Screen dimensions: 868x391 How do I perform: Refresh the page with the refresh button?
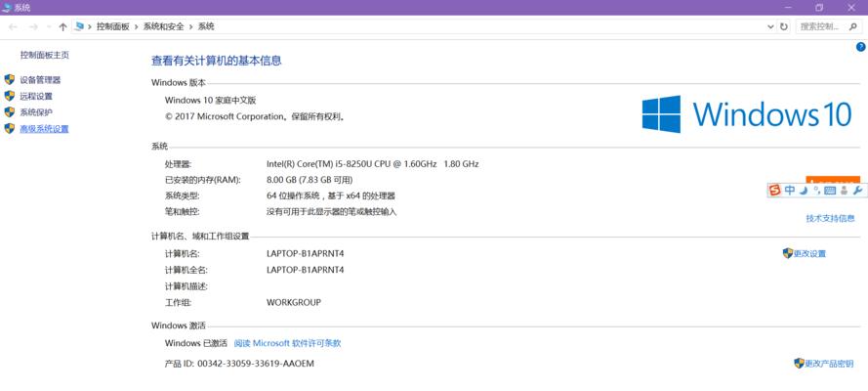click(x=783, y=26)
